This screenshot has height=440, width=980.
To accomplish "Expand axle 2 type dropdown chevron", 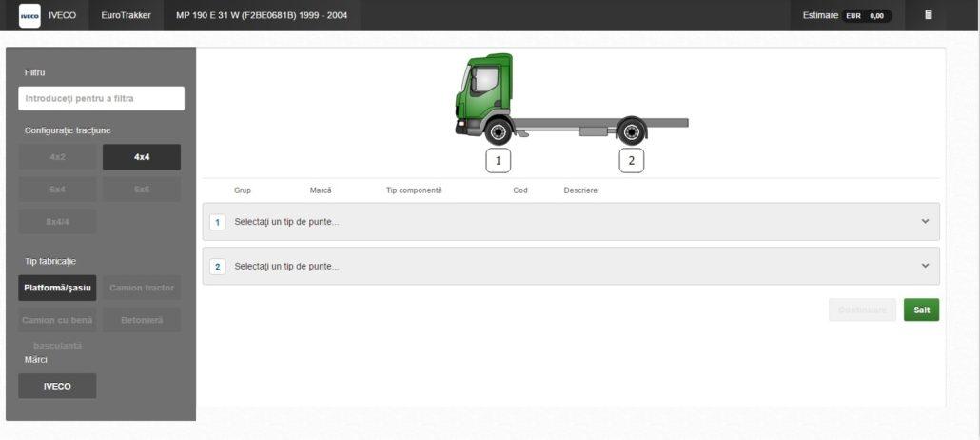I will pyautogui.click(x=925, y=266).
